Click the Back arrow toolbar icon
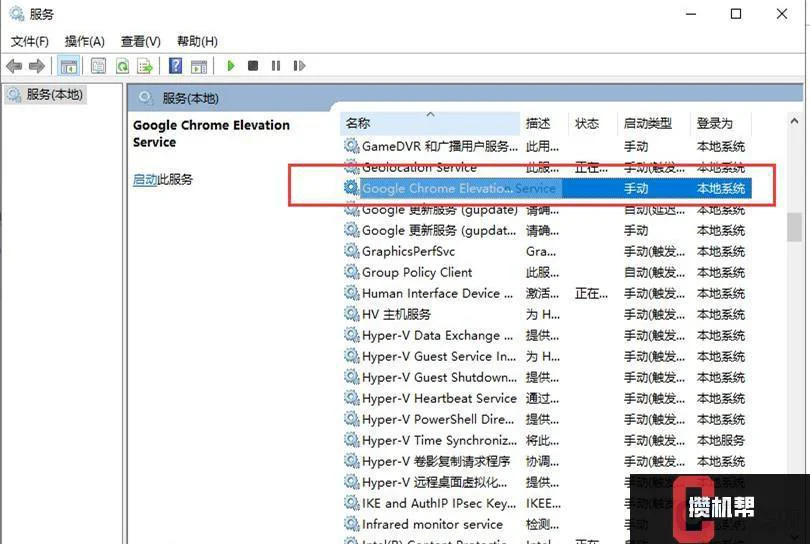This screenshot has height=544, width=810. [14, 66]
